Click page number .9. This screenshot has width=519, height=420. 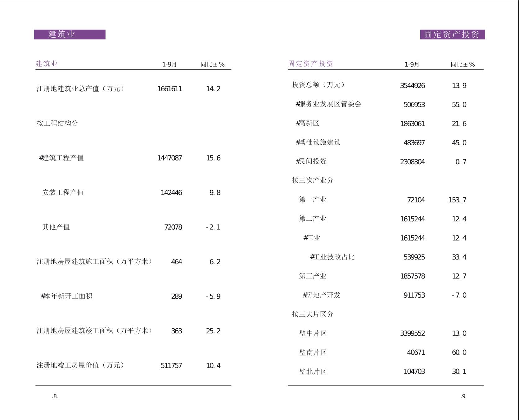(463, 396)
